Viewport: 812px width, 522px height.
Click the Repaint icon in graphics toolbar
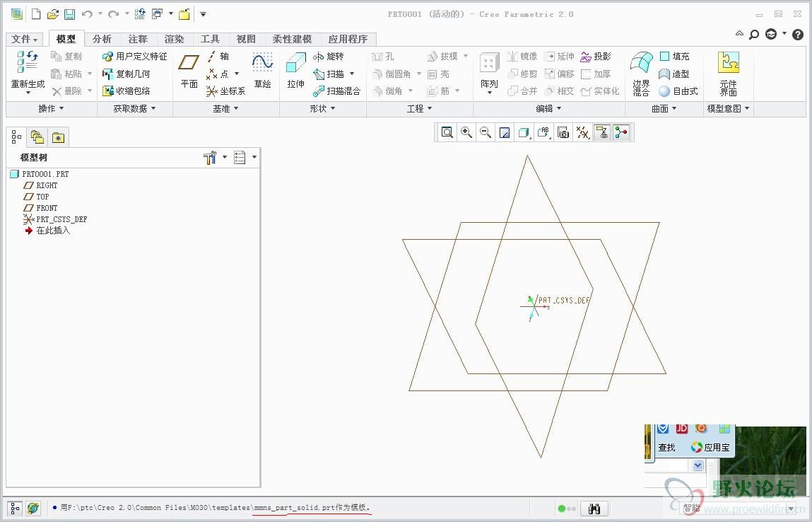(x=505, y=133)
